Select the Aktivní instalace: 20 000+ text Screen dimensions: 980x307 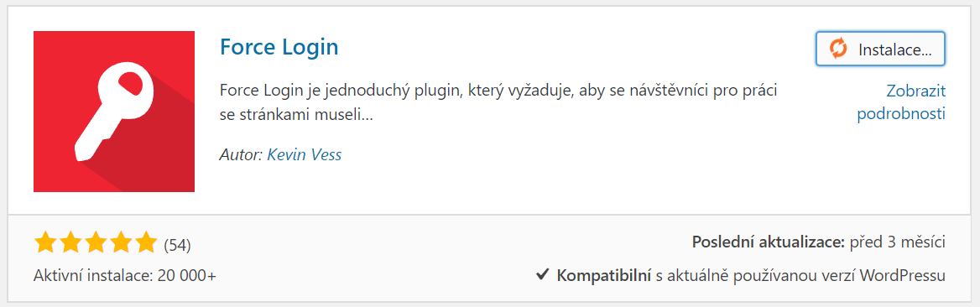click(x=125, y=275)
